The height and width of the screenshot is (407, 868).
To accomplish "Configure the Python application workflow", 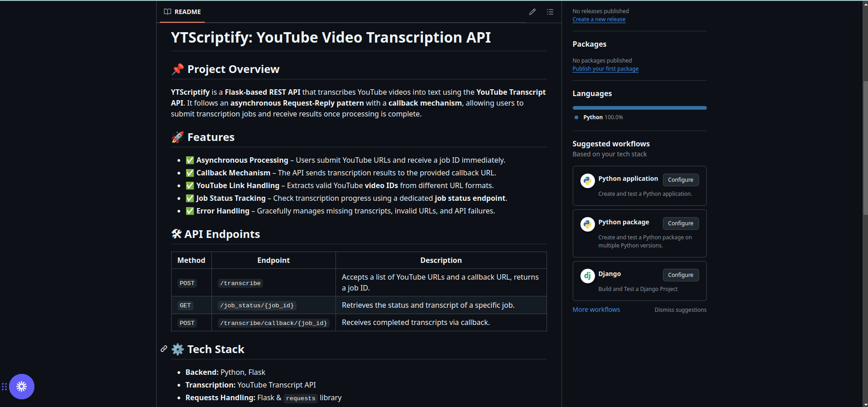I will 681,180.
